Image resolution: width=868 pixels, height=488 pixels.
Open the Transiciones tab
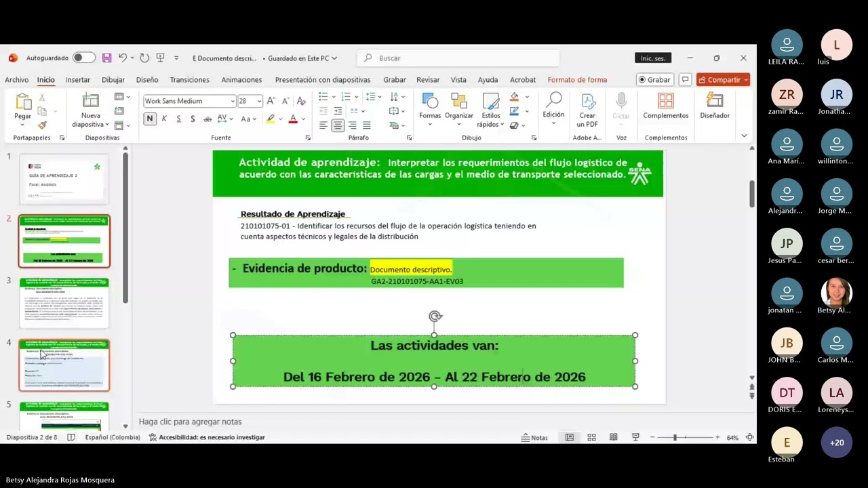click(190, 79)
